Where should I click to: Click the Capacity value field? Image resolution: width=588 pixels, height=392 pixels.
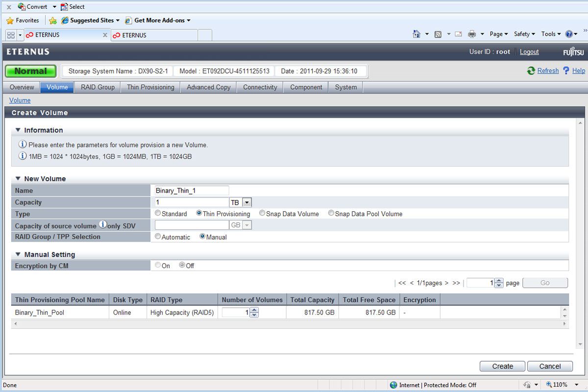(192, 202)
